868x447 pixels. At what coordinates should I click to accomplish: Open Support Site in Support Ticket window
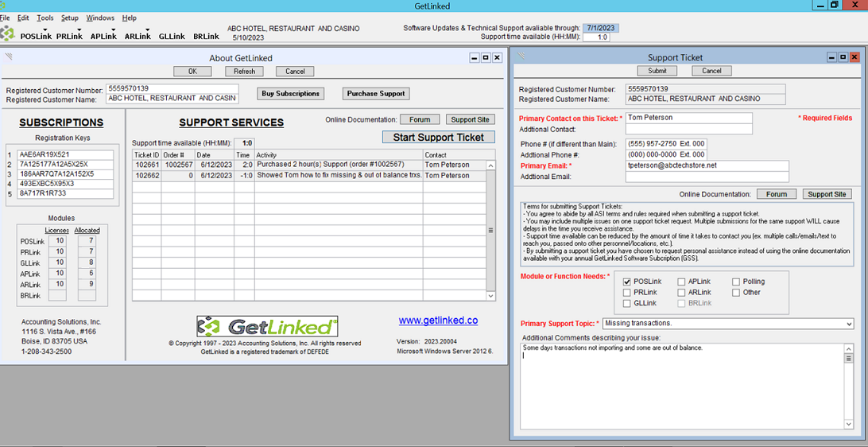tap(827, 194)
